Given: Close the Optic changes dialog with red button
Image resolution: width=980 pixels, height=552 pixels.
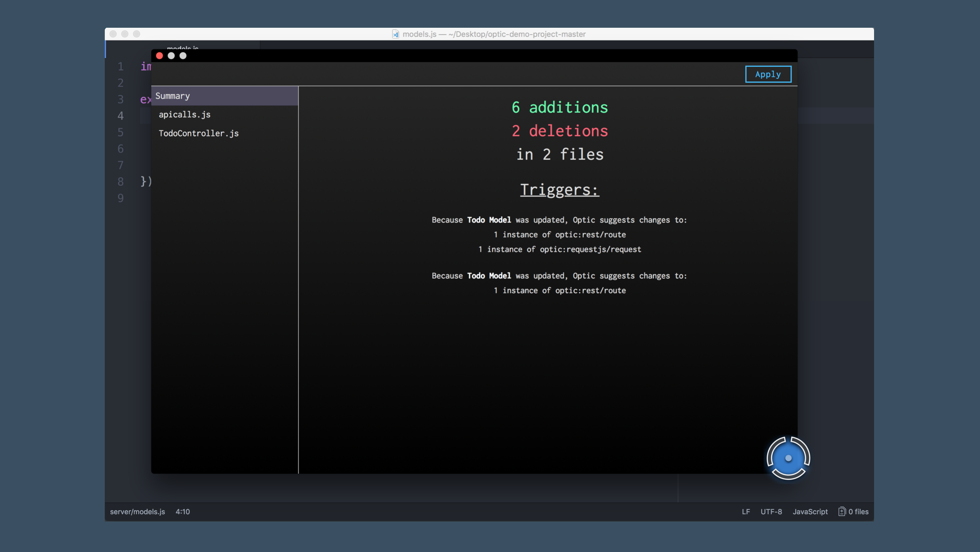Looking at the screenshot, I should (159, 56).
